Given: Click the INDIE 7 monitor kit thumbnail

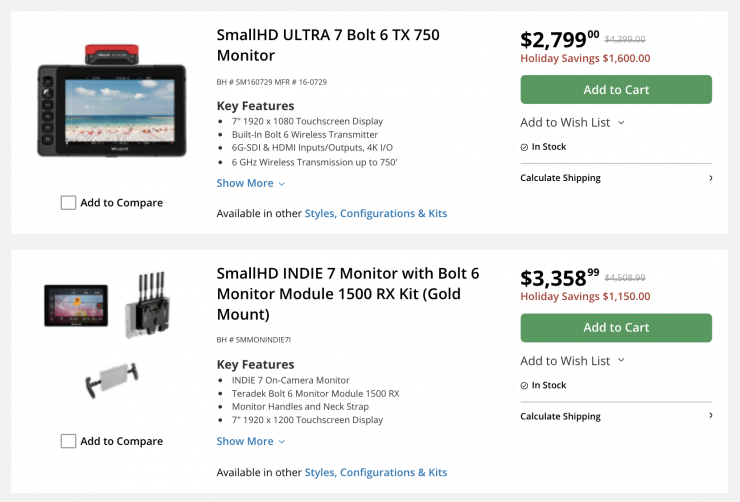Looking at the screenshot, I should [x=76, y=305].
